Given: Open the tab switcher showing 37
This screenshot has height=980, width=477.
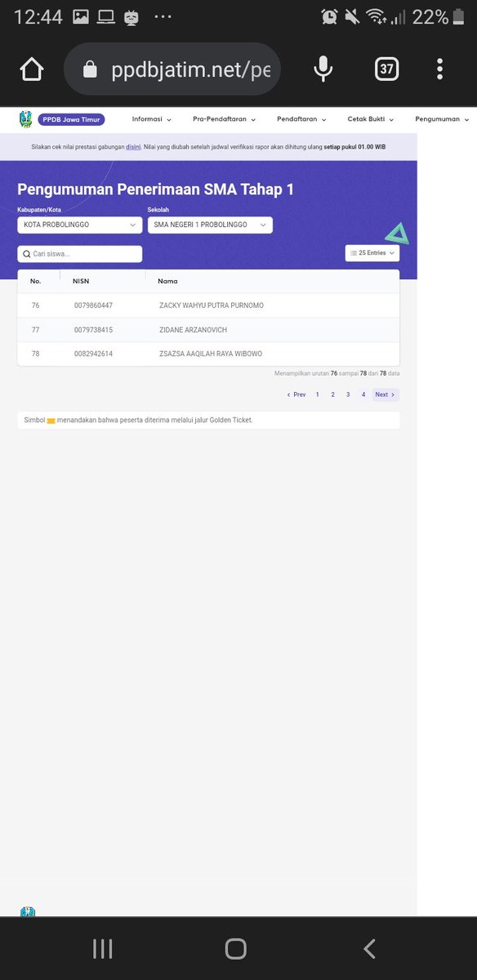Looking at the screenshot, I should pyautogui.click(x=387, y=69).
